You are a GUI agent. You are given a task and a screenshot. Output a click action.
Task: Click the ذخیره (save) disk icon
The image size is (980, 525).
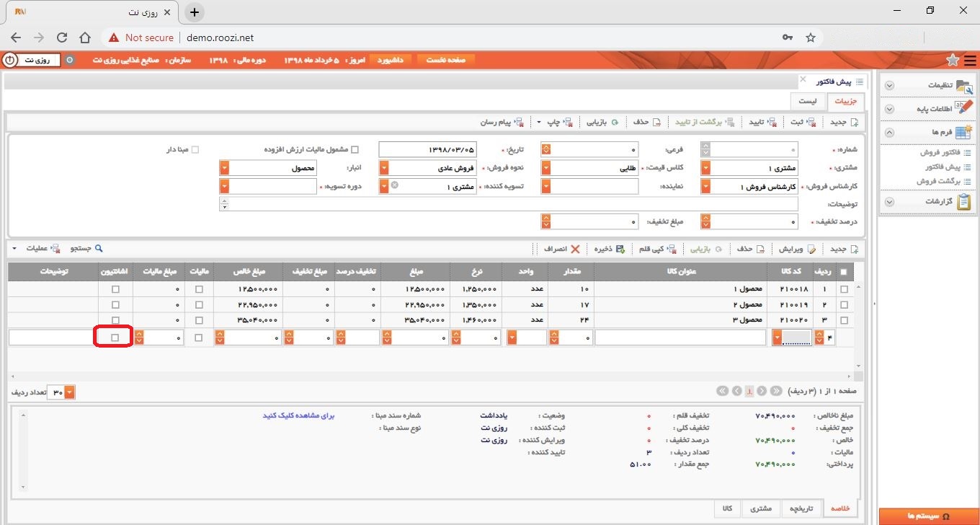click(620, 249)
